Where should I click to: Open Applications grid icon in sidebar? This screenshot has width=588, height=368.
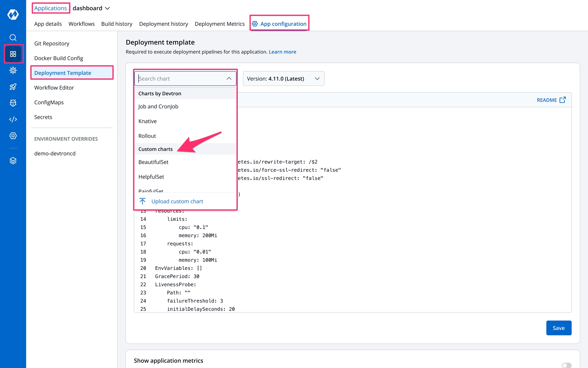pyautogui.click(x=13, y=54)
